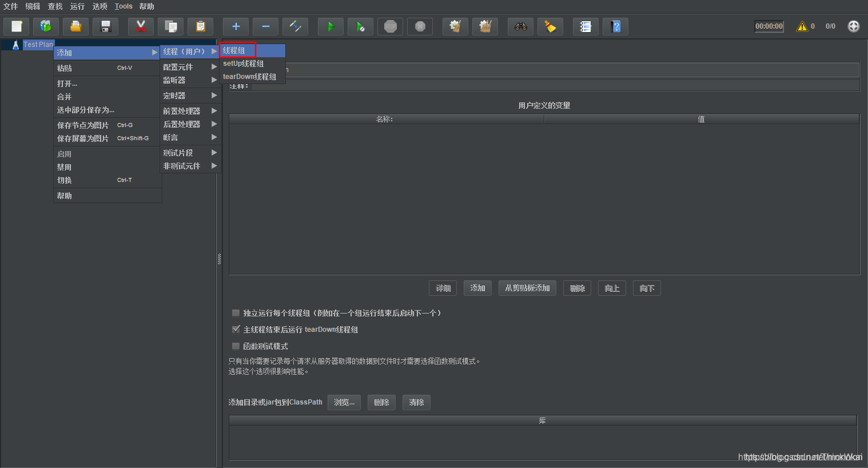
Task: Select 保存节点为图片 in context menu
Action: tap(107, 125)
